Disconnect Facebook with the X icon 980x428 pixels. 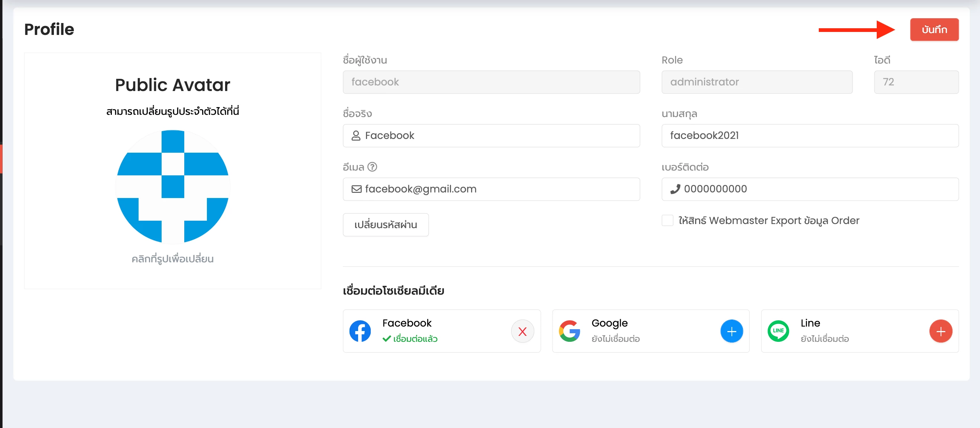click(522, 331)
